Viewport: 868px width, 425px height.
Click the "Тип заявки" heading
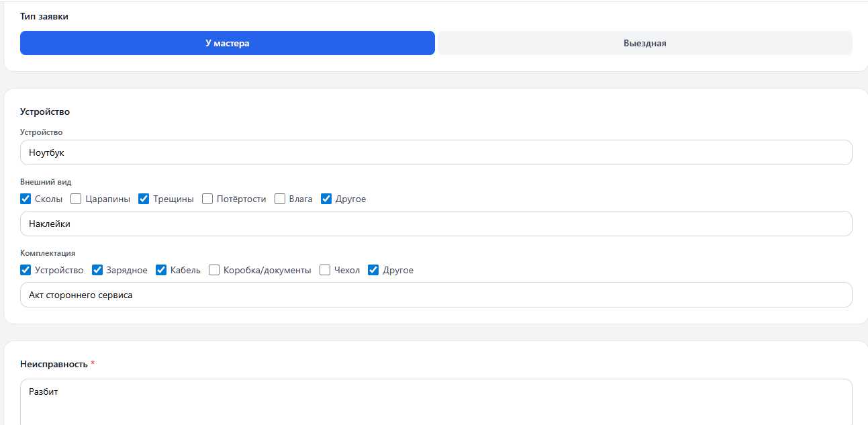pyautogui.click(x=44, y=16)
